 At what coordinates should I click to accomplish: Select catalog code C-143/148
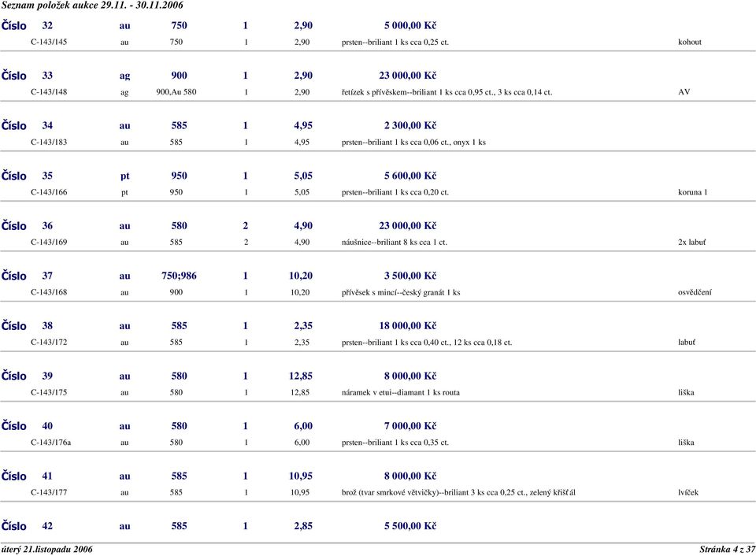(x=49, y=91)
